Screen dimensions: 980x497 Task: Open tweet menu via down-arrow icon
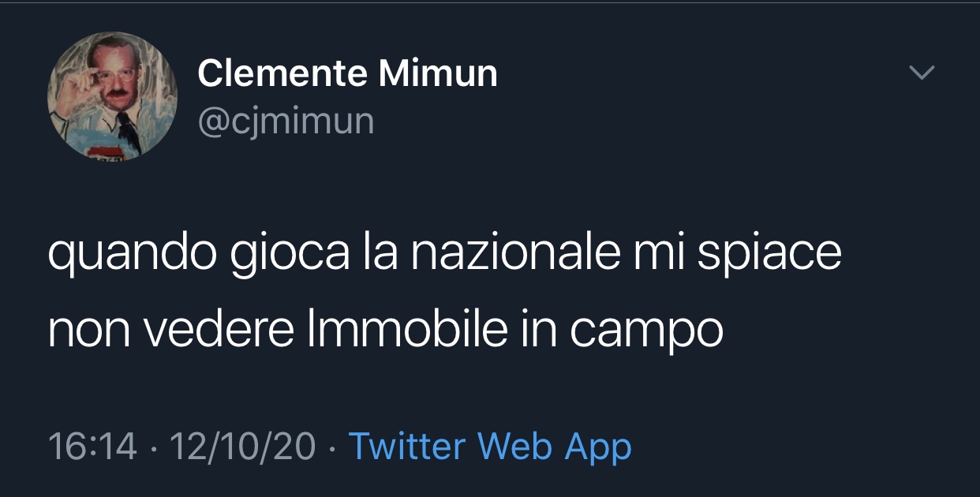pyautogui.click(x=922, y=73)
